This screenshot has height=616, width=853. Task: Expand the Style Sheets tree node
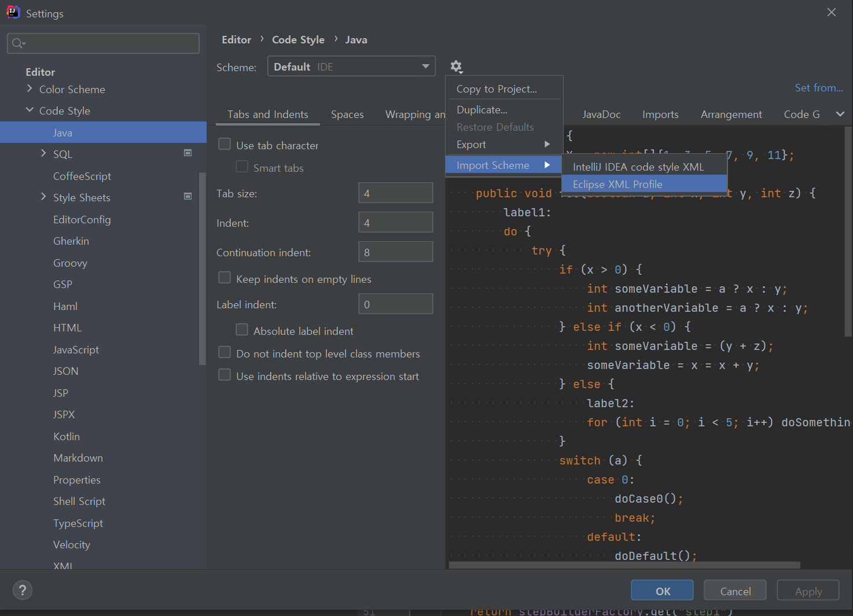pos(43,197)
